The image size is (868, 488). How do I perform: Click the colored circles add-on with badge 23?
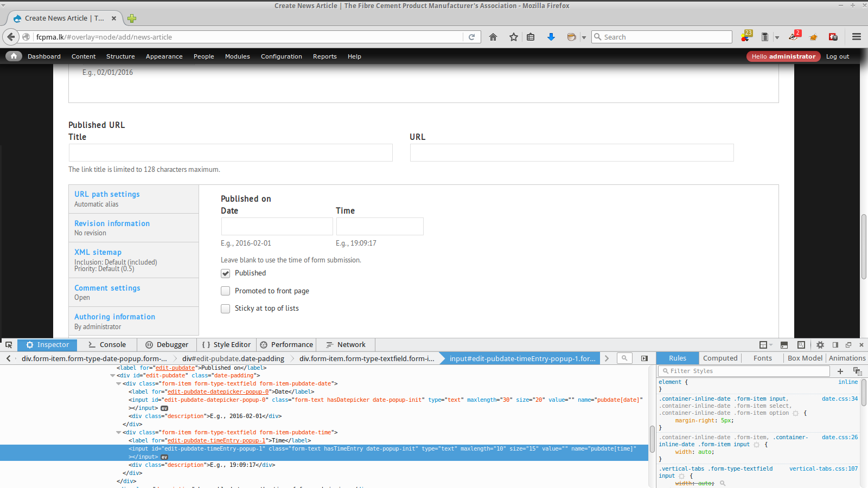[746, 36]
